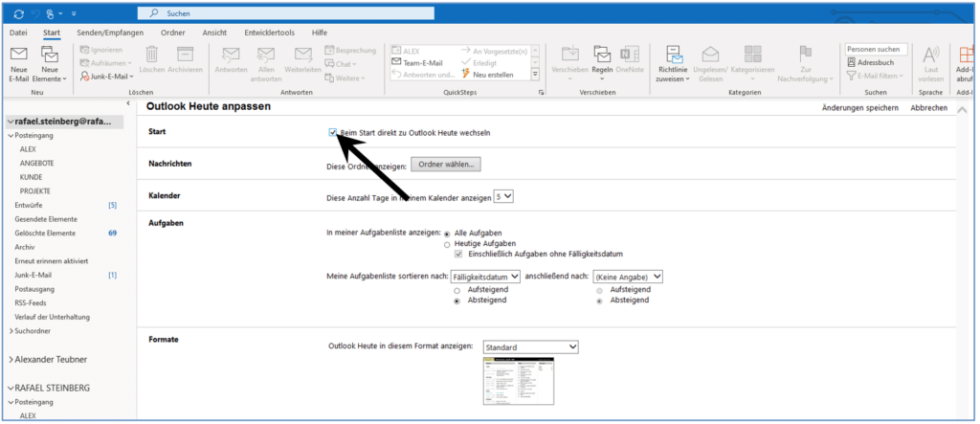
Task: Open Junk-E-Mail options
Action: pyautogui.click(x=107, y=77)
